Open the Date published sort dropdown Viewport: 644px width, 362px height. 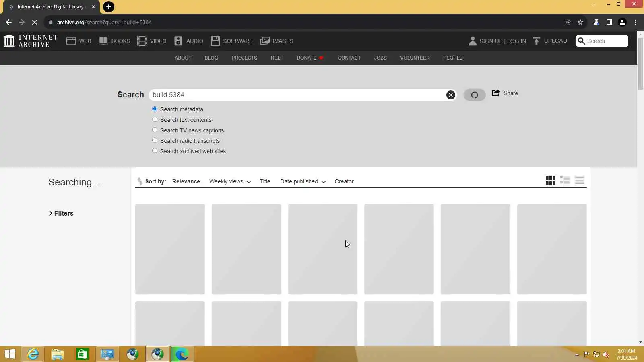tap(303, 181)
